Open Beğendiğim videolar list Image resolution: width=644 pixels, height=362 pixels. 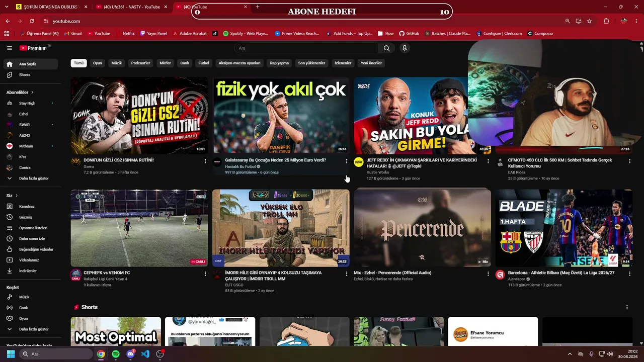coord(31,249)
